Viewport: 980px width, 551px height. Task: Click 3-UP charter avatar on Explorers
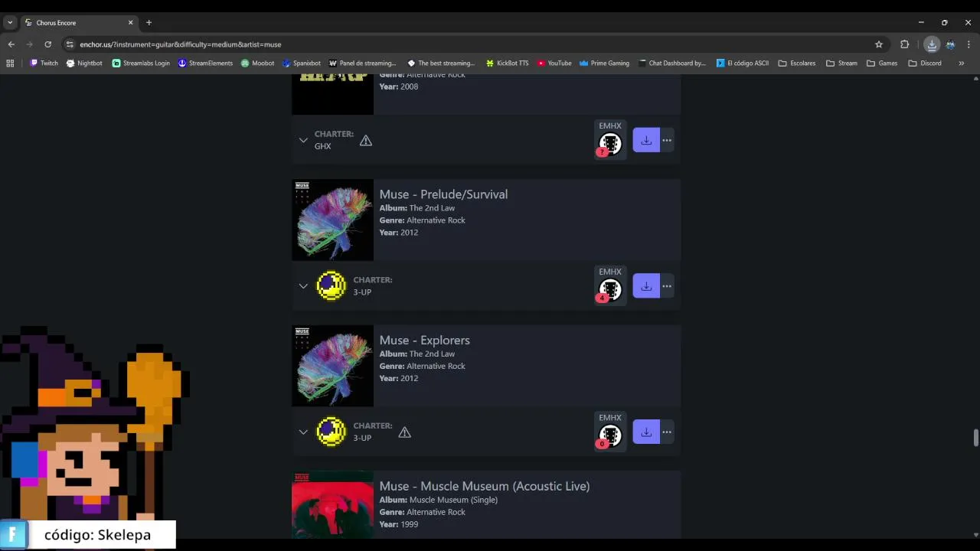[x=332, y=432]
